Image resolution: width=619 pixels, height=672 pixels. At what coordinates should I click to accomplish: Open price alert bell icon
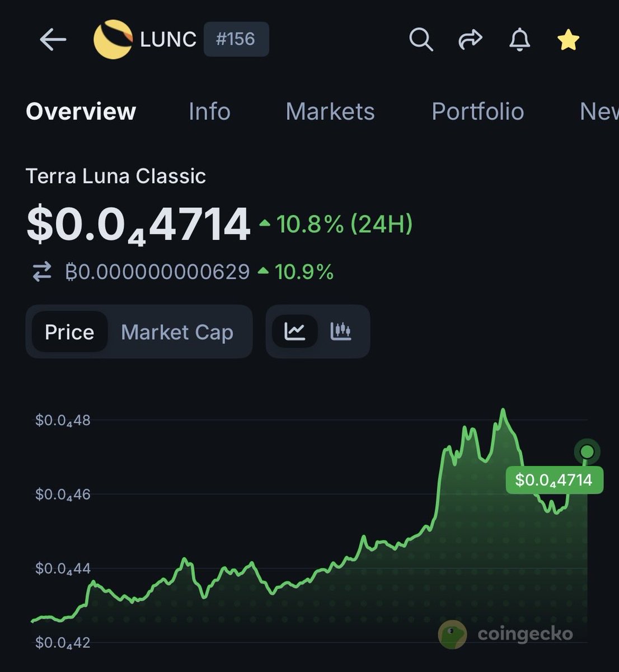click(519, 40)
